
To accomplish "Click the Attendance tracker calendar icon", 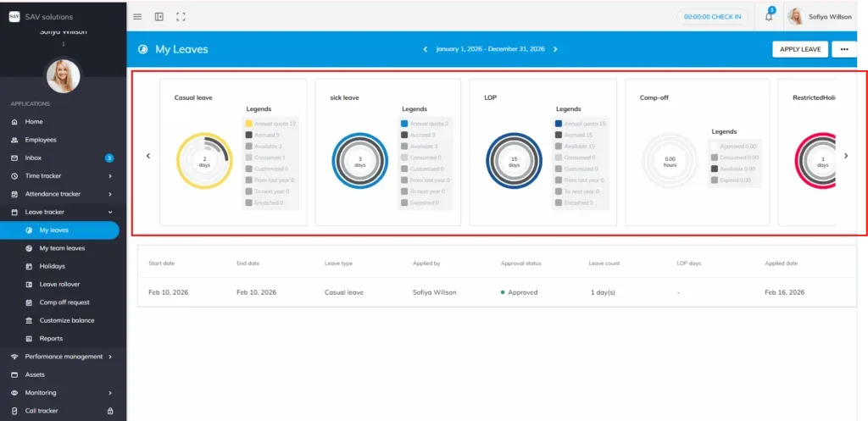I will point(15,194).
